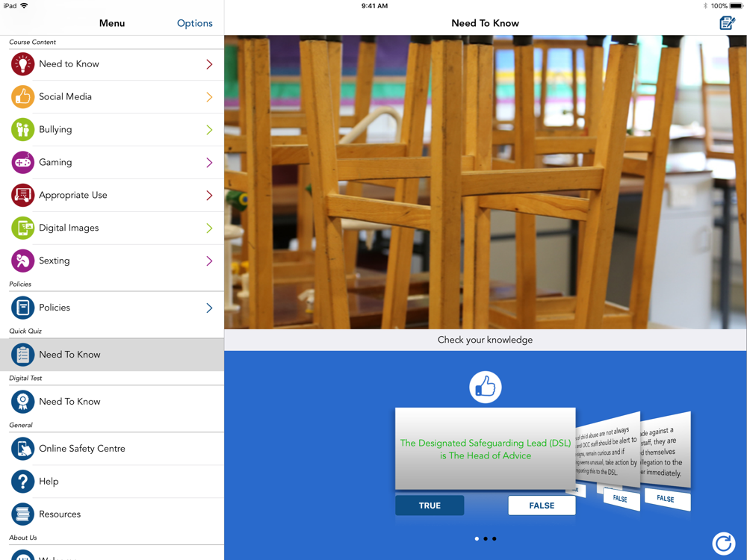Tap the Help label text
The width and height of the screenshot is (747, 560).
[49, 482]
